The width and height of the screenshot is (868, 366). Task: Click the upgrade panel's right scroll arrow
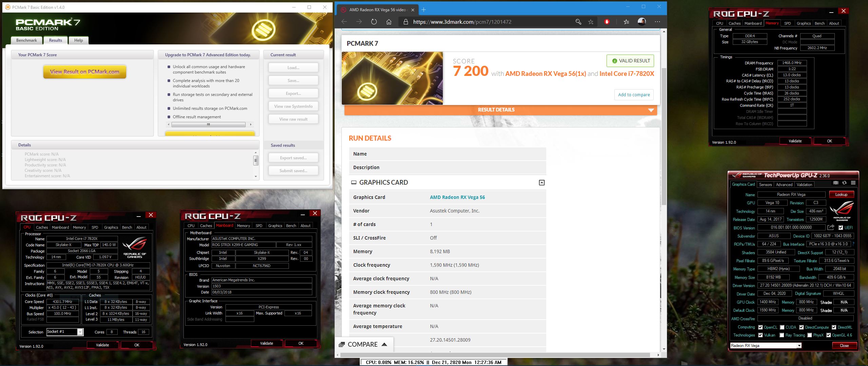(251, 124)
